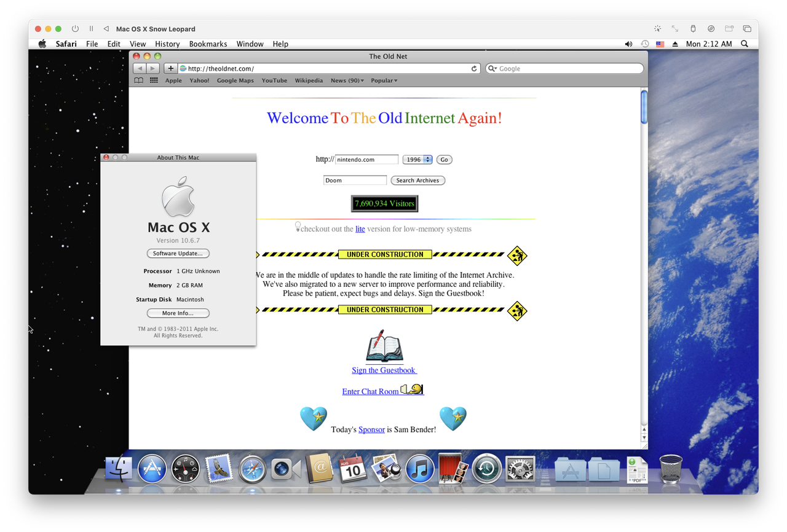Open the Apple menu
Image resolution: width=787 pixels, height=532 pixels.
(x=42, y=44)
